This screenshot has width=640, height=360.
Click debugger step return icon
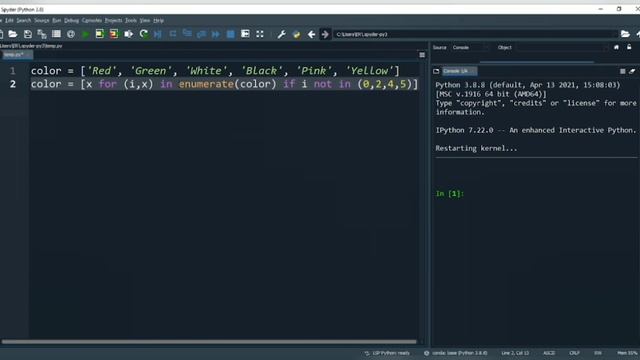pyautogui.click(x=201, y=34)
